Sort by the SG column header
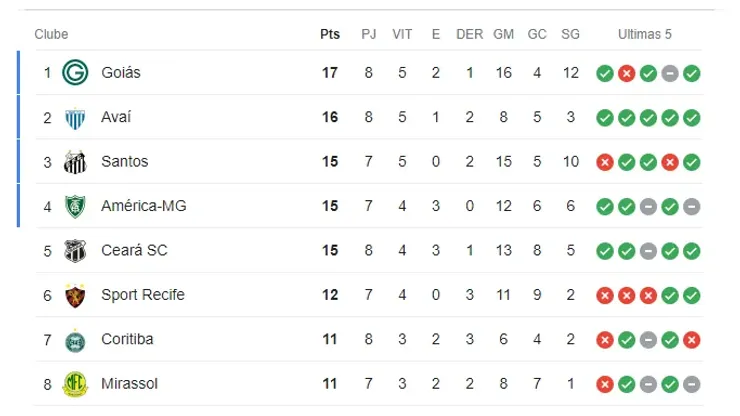740x416 pixels. [x=570, y=34]
